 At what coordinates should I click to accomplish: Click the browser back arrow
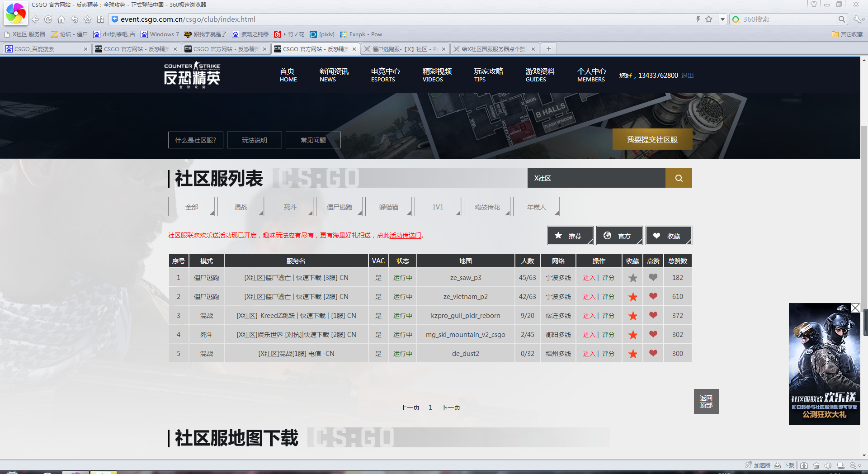[35, 19]
